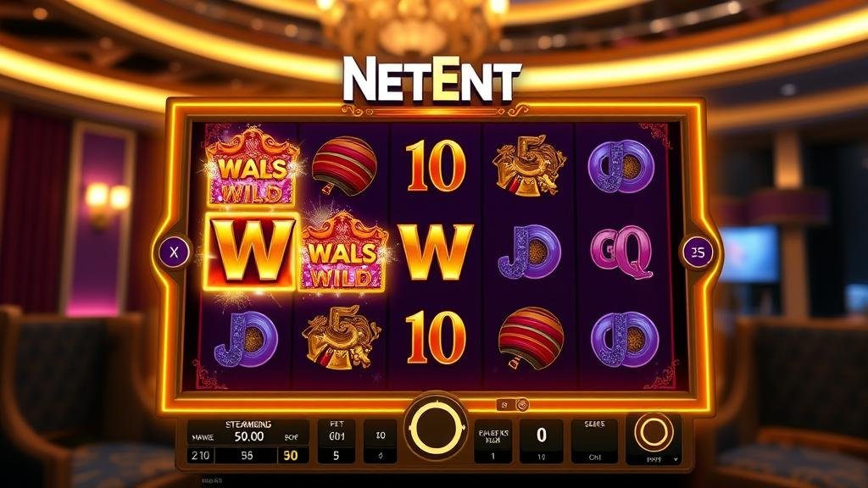Click the top-row golden 5 symbol

click(x=528, y=165)
